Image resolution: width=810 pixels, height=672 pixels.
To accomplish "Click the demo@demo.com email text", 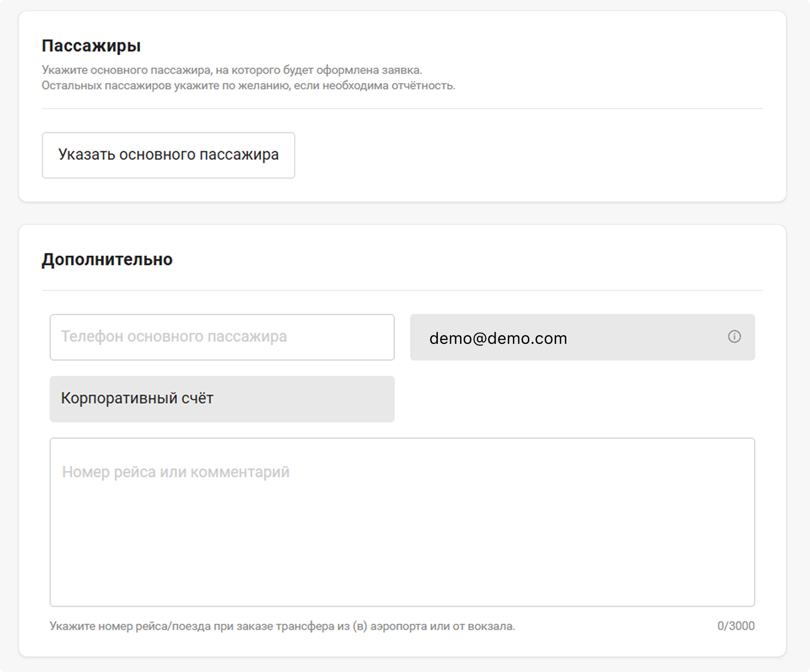I will point(498,338).
